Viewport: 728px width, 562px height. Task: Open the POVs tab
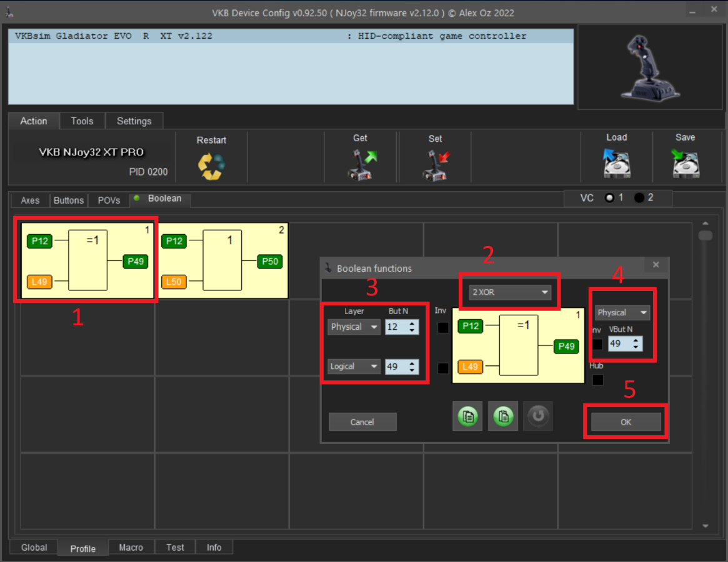click(x=109, y=200)
